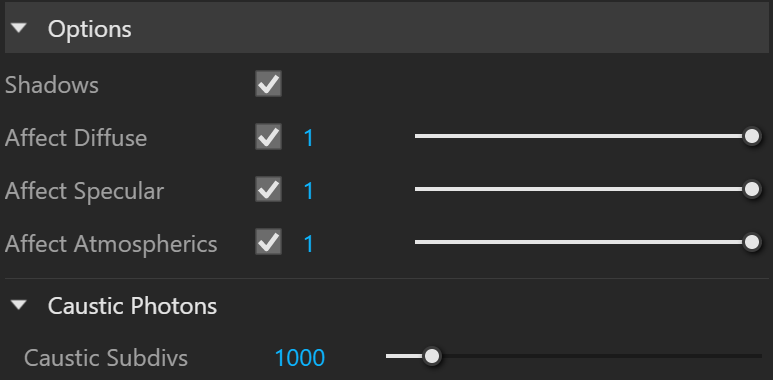Click the Shadows label text

(x=52, y=85)
